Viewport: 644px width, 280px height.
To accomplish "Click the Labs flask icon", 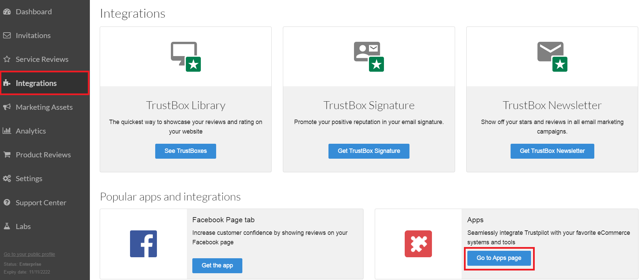I will point(7,226).
